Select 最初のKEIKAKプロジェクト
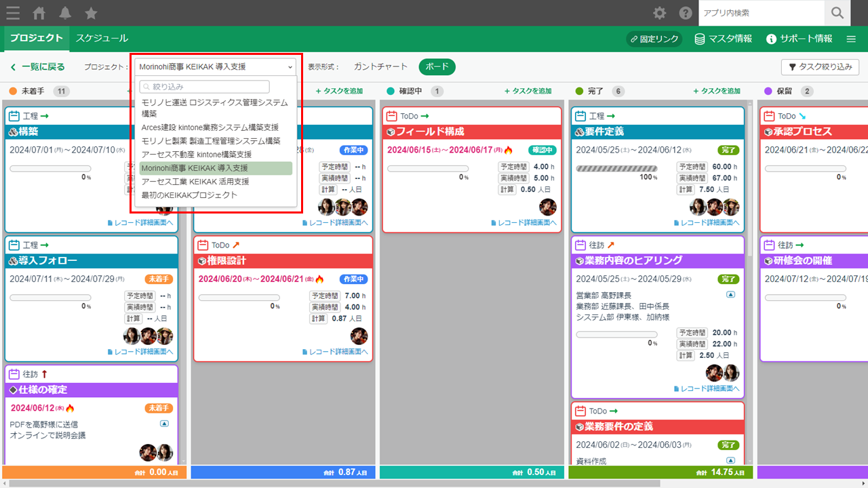This screenshot has width=868, height=488. tap(216, 195)
